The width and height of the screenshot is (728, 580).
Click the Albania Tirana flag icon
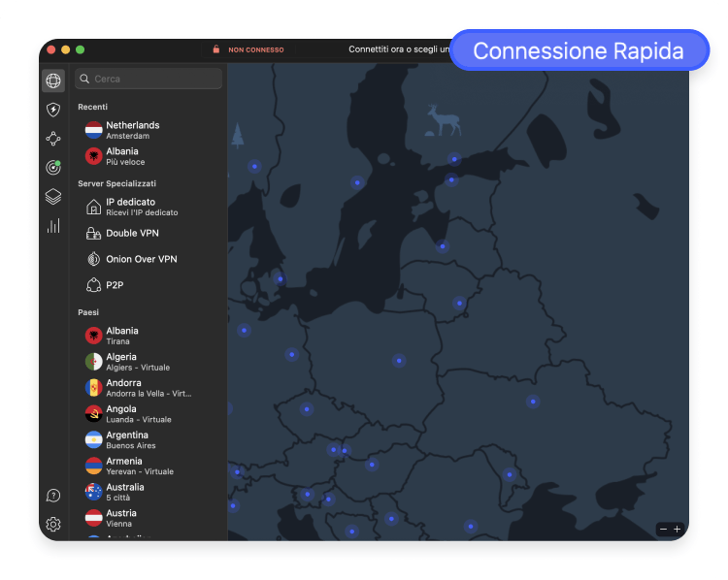[x=94, y=336]
